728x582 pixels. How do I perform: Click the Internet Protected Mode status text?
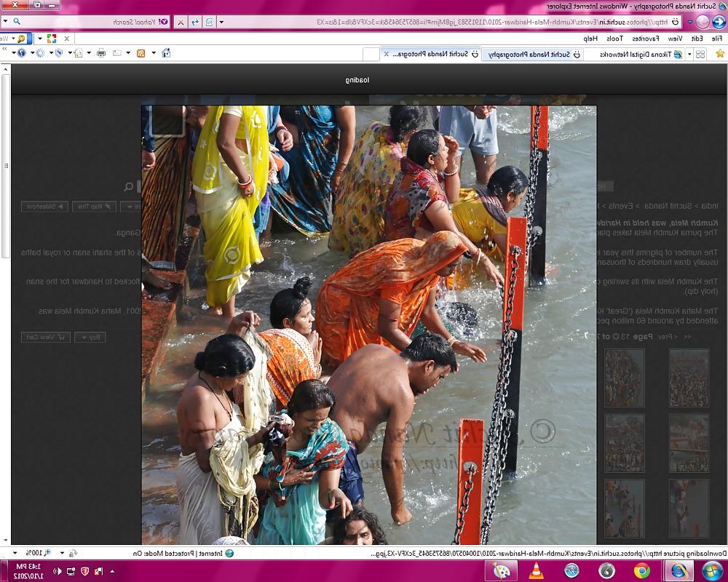click(179, 553)
